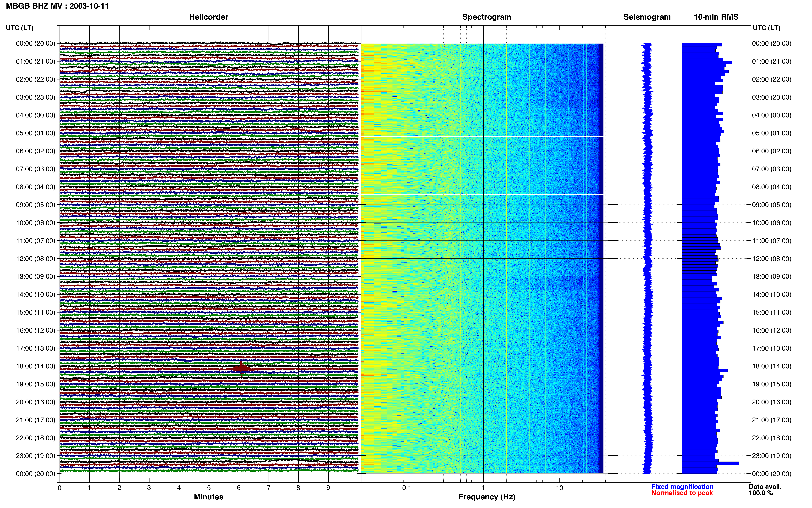Click the tallest RMS bar near 23:30
The image size is (812, 508).
[x=711, y=463]
